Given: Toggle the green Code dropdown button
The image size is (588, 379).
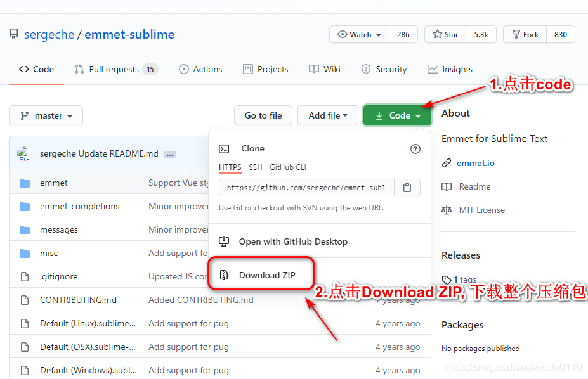Looking at the screenshot, I should (x=397, y=116).
